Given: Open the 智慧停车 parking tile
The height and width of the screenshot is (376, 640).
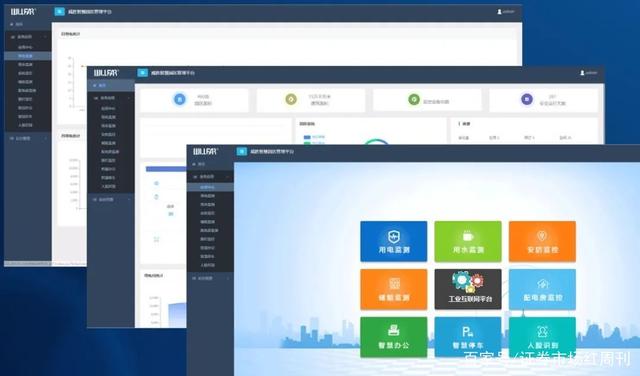Looking at the screenshot, I should coord(468,337).
